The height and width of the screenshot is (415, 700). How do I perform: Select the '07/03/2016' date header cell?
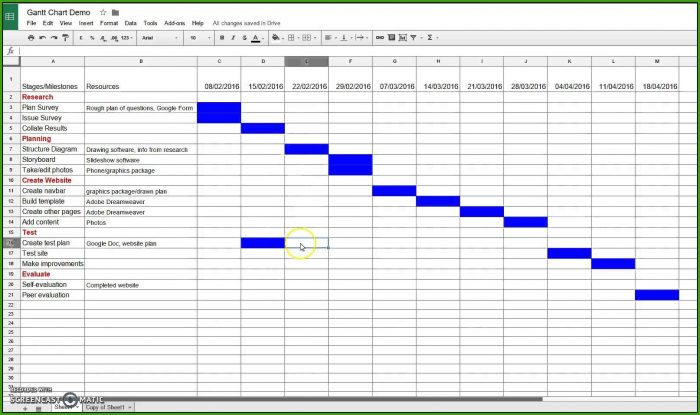(x=394, y=79)
